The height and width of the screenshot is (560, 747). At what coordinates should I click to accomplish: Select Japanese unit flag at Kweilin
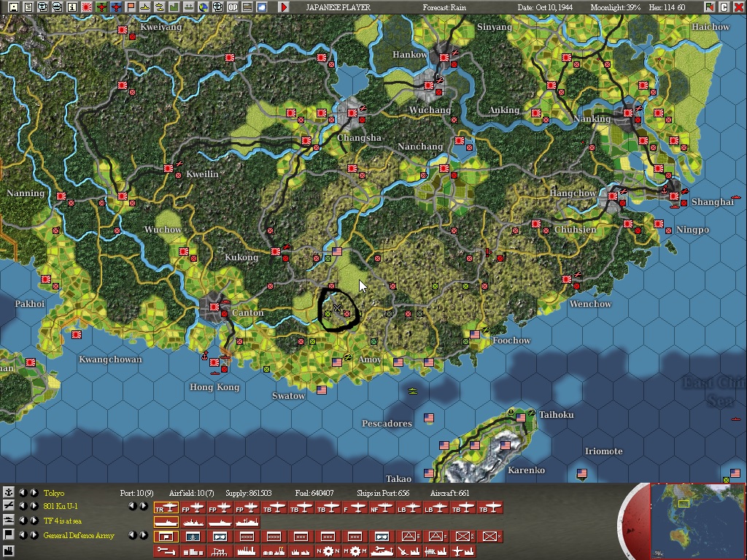pyautogui.click(x=169, y=168)
